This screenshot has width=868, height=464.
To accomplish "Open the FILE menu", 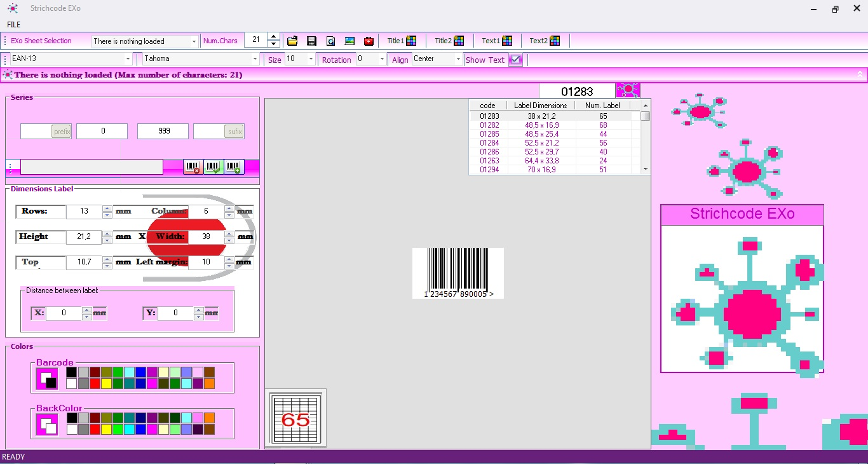I will (x=14, y=25).
